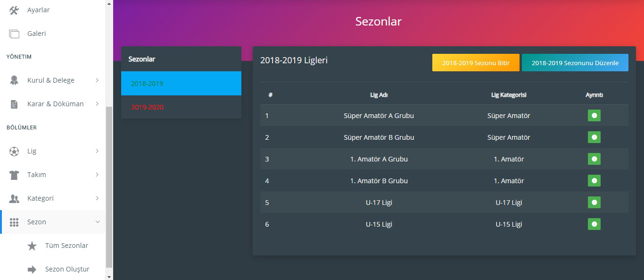Click 2018-2019 Sezonu Bitir button
Image resolution: width=644 pixels, height=280 pixels.
pyautogui.click(x=476, y=63)
